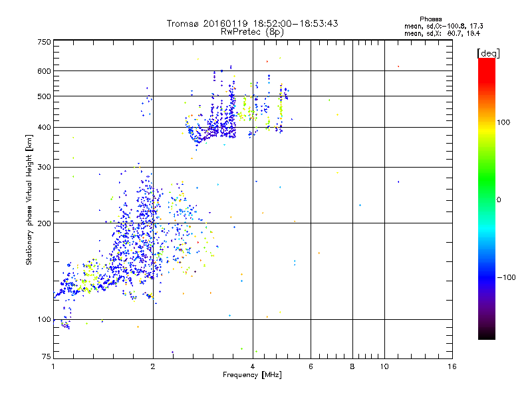Click the y-axis '500' tick label

coord(44,96)
